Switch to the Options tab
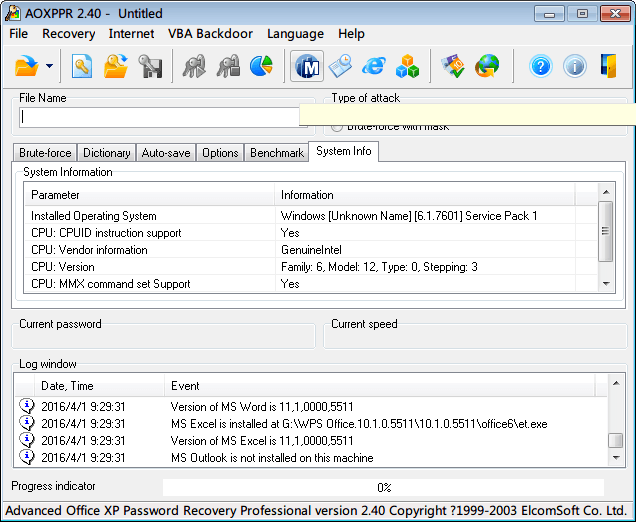 (220, 153)
